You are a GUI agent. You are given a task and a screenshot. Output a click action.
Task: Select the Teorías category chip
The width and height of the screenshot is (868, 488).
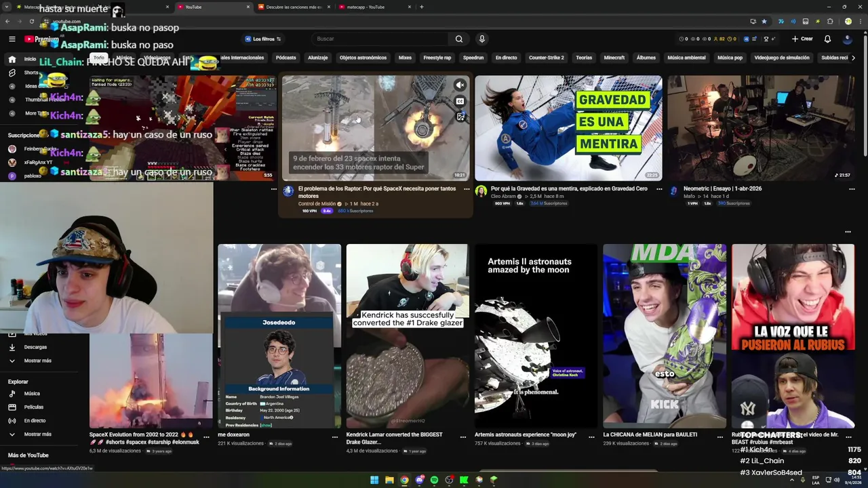pos(584,58)
